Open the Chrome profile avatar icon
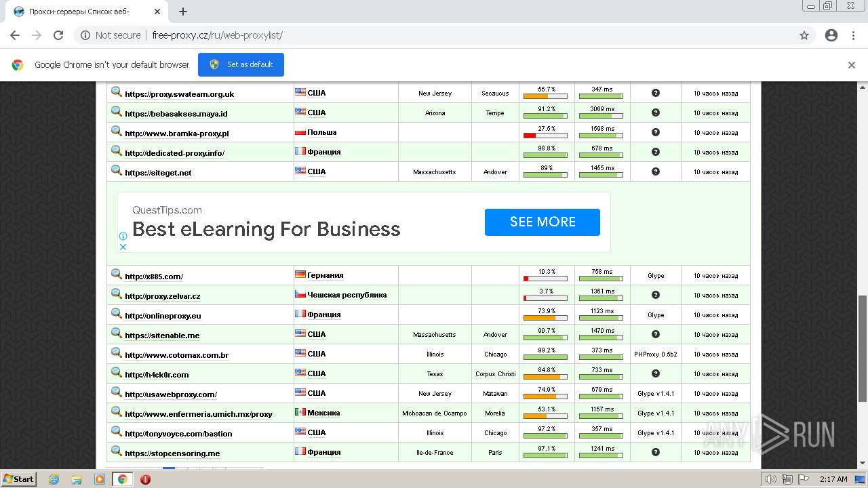Image resolution: width=868 pixels, height=488 pixels. coord(831,35)
